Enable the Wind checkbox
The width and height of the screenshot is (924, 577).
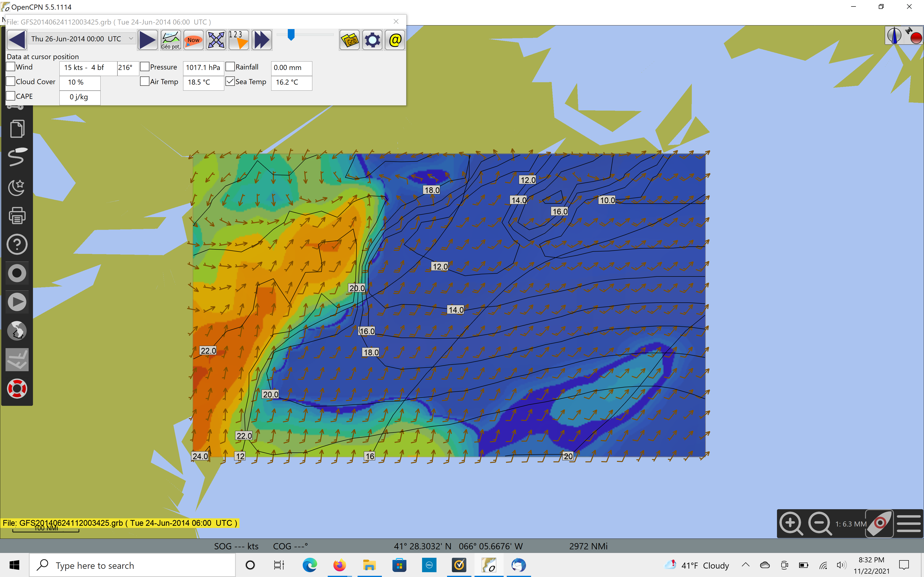tap(11, 67)
